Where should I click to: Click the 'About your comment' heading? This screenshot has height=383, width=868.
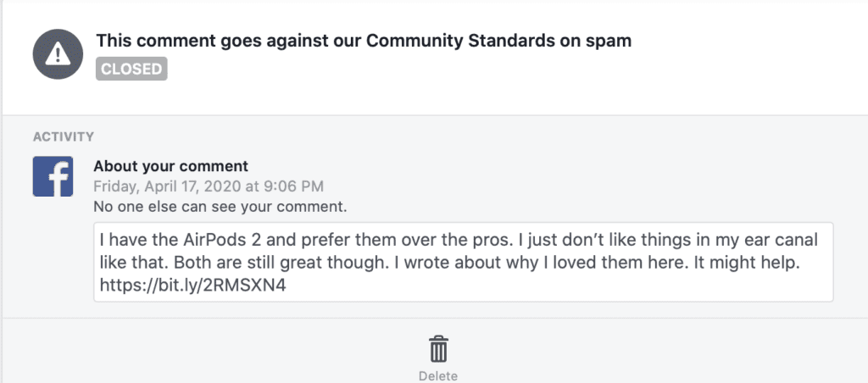170,166
